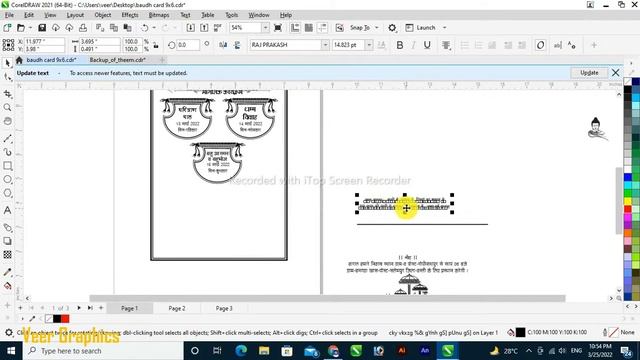Image resolution: width=640 pixels, height=360 pixels.
Task: Select the Zoom tool in toolbox
Action: tap(7, 107)
